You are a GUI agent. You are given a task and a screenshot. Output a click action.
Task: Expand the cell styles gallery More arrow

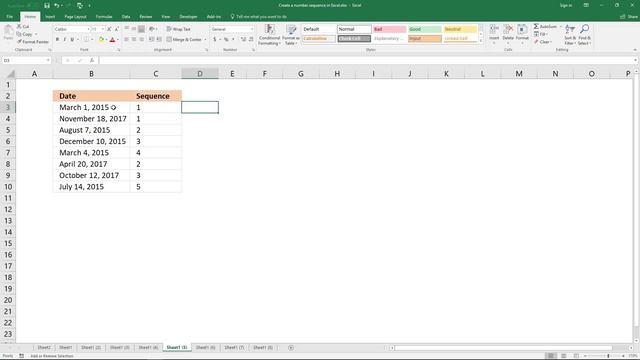click(x=481, y=41)
